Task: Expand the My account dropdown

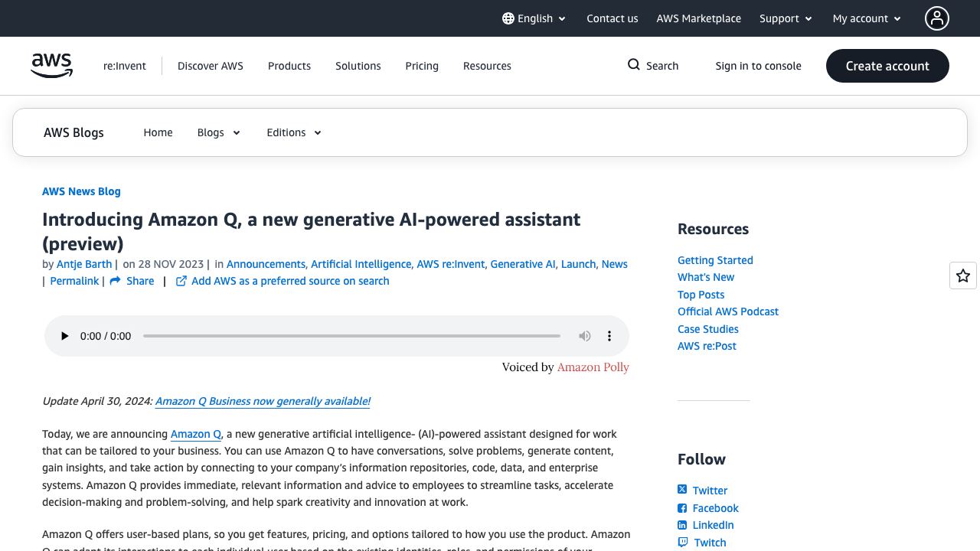Action: [x=867, y=18]
